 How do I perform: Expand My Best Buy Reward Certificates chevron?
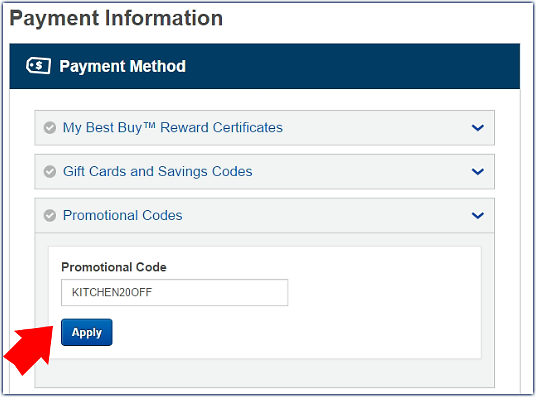pos(478,128)
